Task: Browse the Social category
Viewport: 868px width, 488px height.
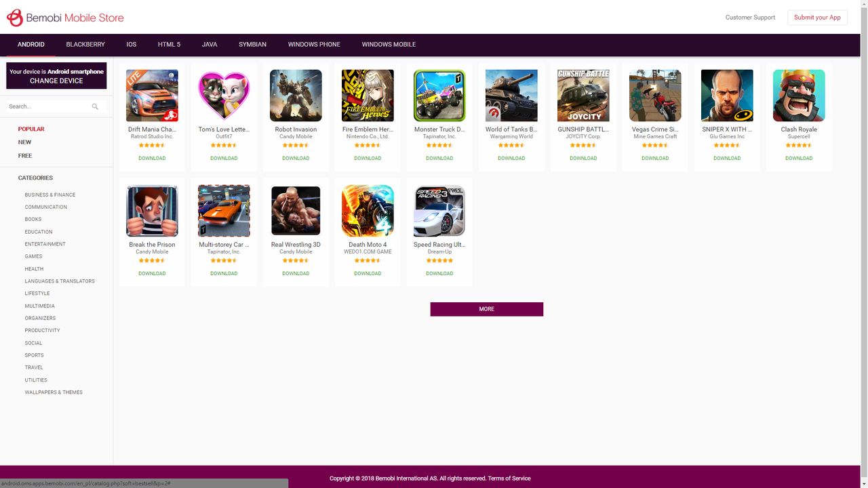Action: tap(33, 343)
